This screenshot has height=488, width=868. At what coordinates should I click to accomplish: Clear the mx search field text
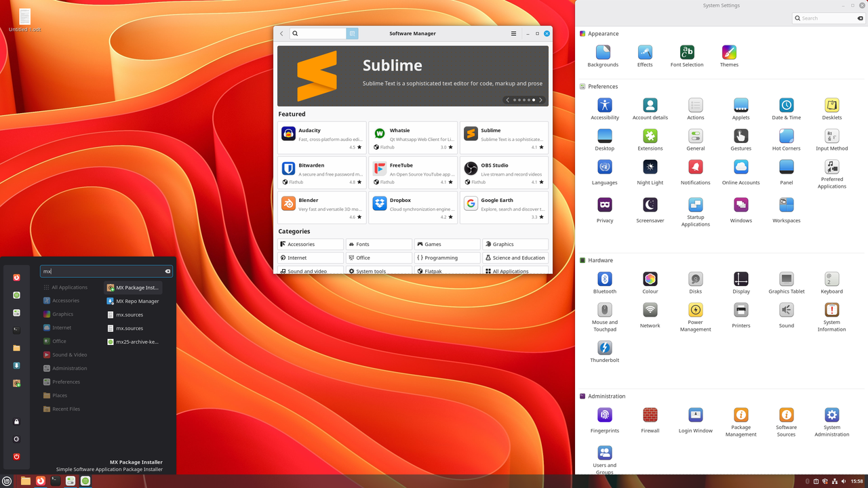click(x=167, y=271)
